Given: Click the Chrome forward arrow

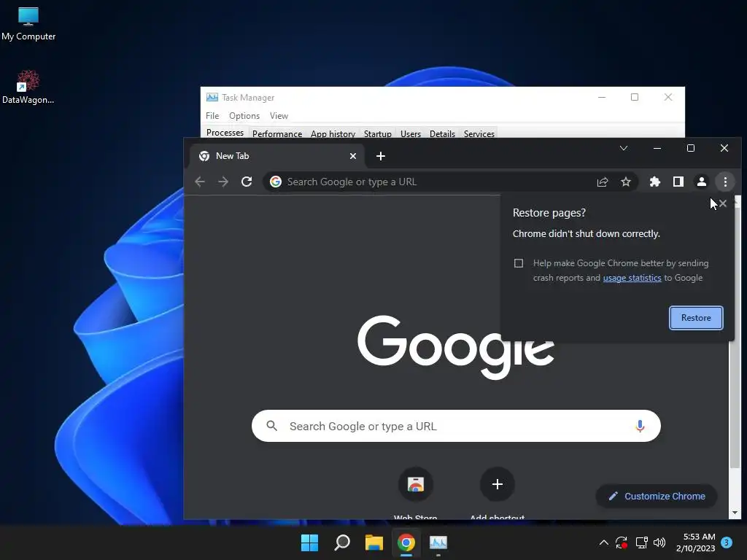Looking at the screenshot, I should point(223,182).
